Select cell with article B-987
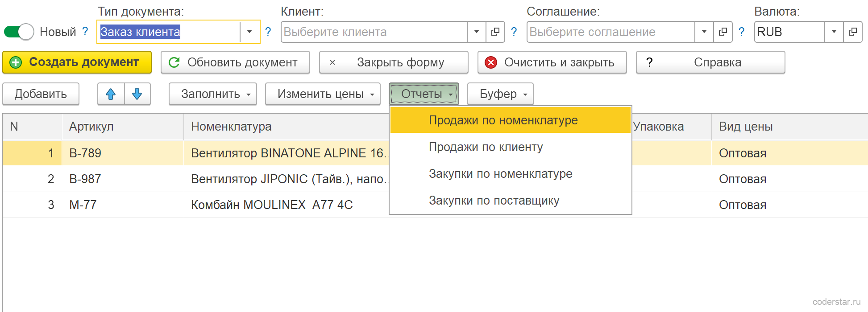 [123, 179]
